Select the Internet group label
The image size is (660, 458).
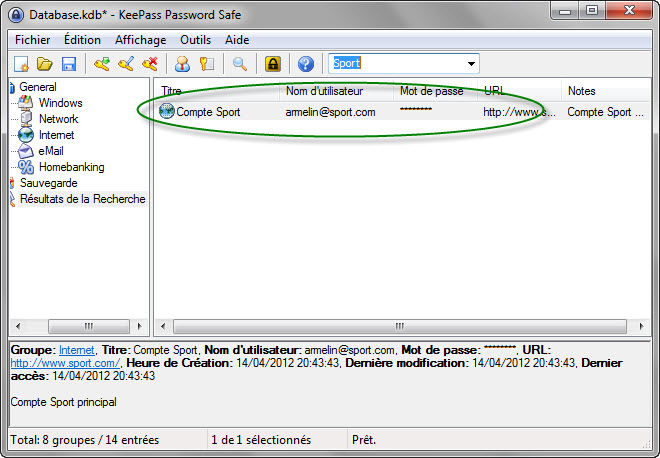56,135
